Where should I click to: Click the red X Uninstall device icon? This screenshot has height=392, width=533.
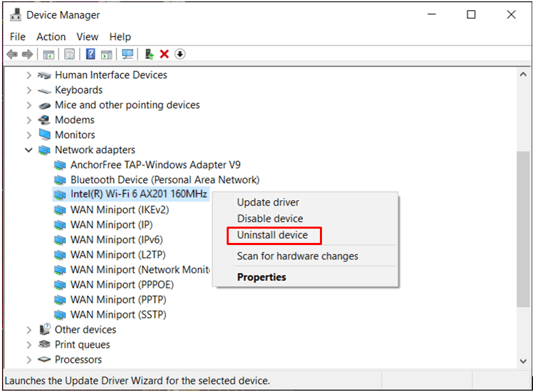pos(165,54)
